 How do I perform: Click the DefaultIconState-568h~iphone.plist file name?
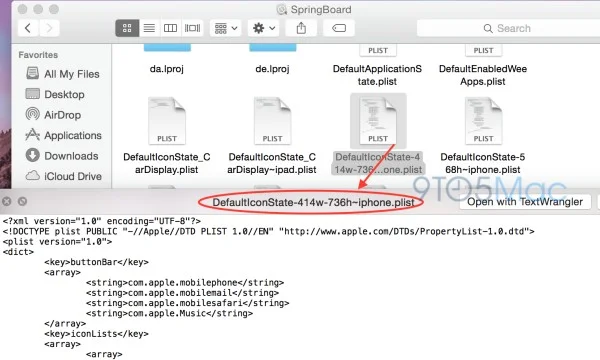483,163
